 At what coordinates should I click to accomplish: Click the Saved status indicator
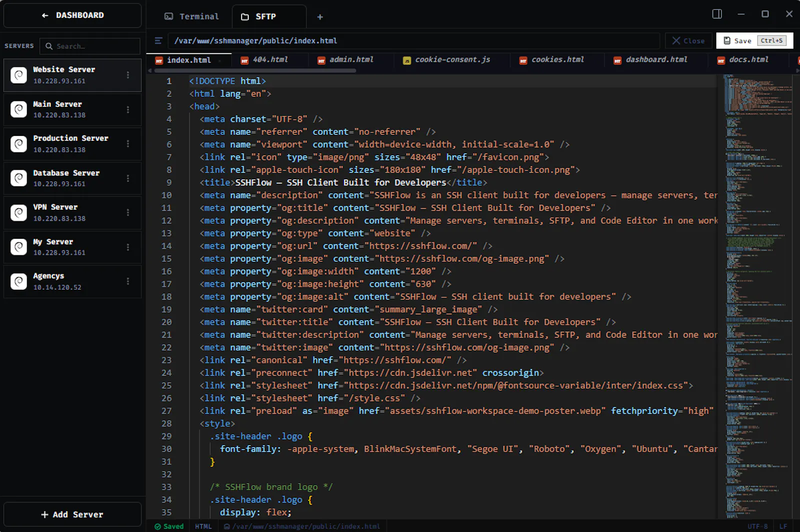point(169,527)
